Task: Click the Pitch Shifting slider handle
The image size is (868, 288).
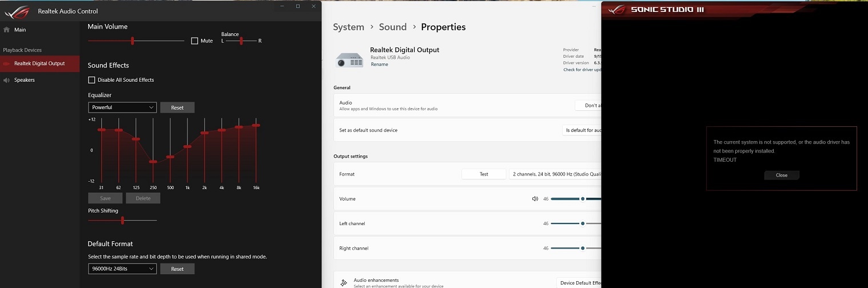Action: (x=122, y=220)
